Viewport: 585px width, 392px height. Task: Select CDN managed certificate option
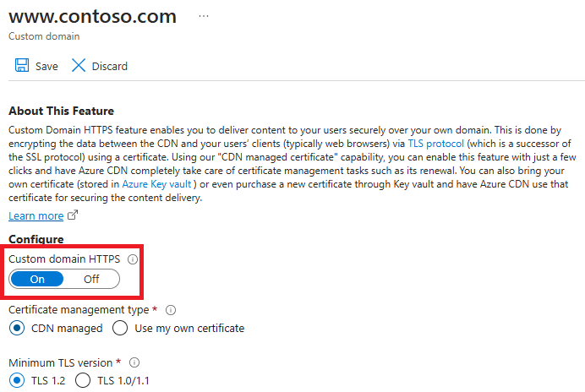pos(17,329)
